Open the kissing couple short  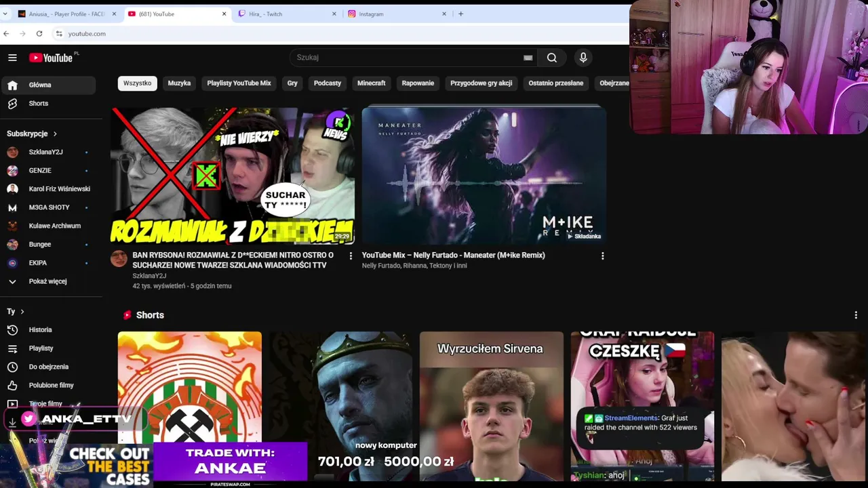point(793,406)
